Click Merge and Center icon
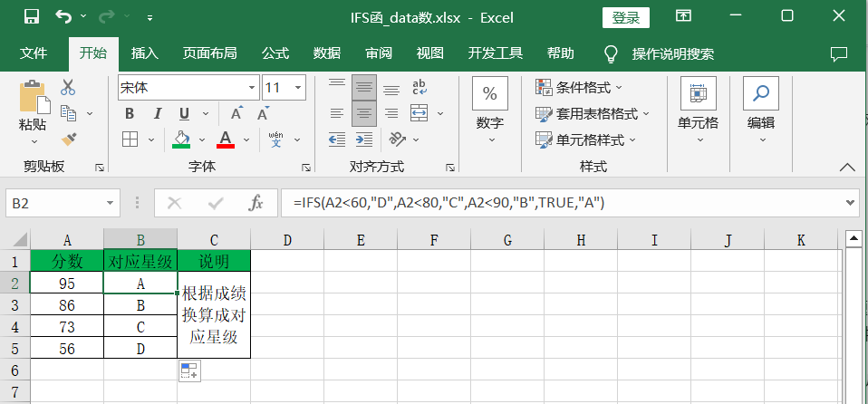Viewport: 868px width, 404px height. pyautogui.click(x=420, y=113)
